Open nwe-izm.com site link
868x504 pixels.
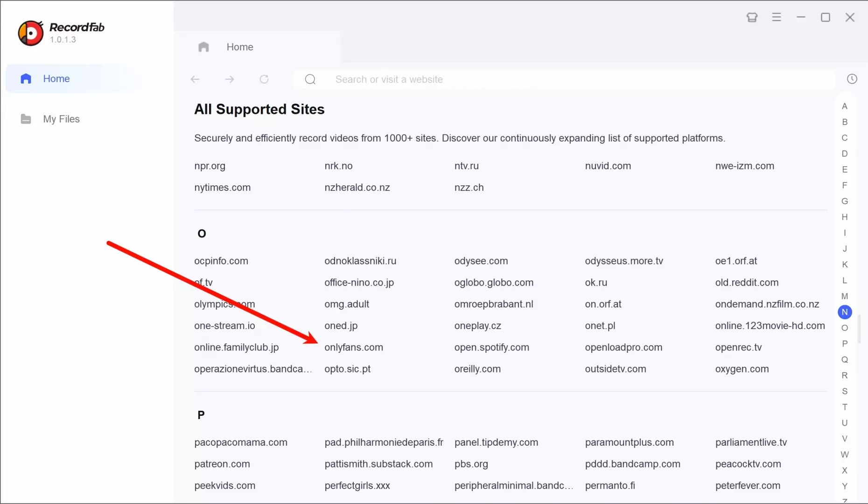[x=745, y=166]
